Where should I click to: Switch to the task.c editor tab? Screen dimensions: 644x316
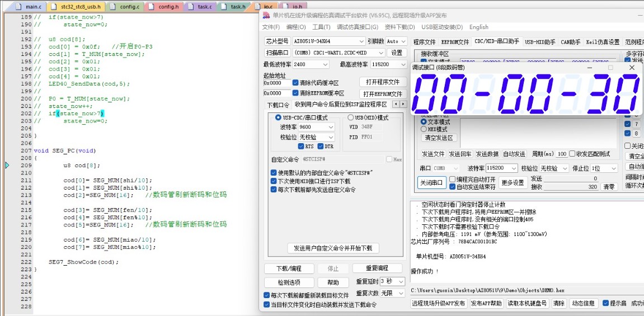click(200, 7)
